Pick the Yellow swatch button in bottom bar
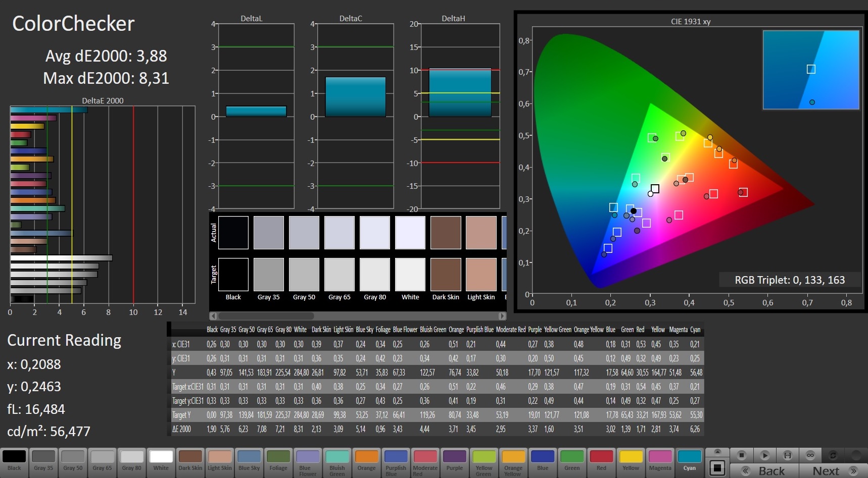868x478 pixels. pyautogui.click(x=631, y=462)
